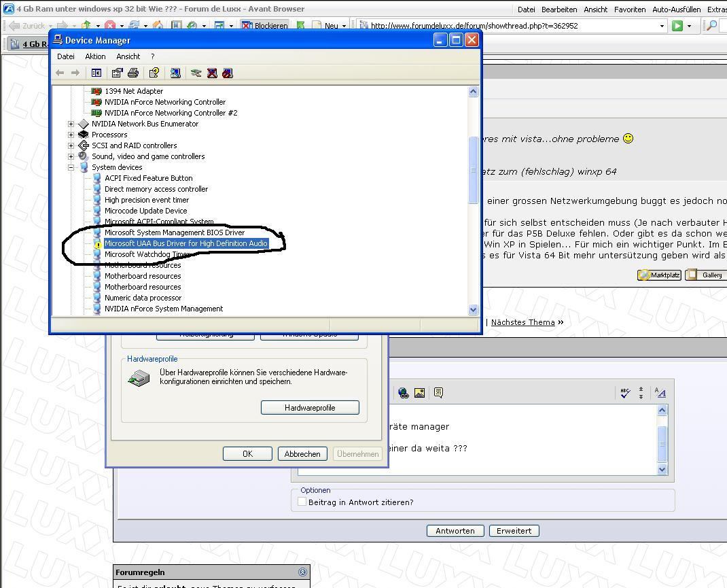Image resolution: width=727 pixels, height=588 pixels.
Task: Click the Gallery button
Action: pyautogui.click(x=706, y=275)
